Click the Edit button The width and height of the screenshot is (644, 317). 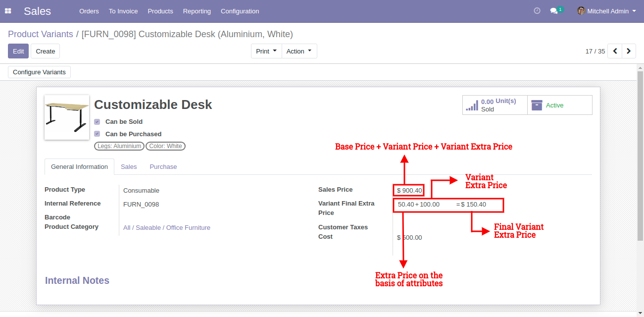18,51
